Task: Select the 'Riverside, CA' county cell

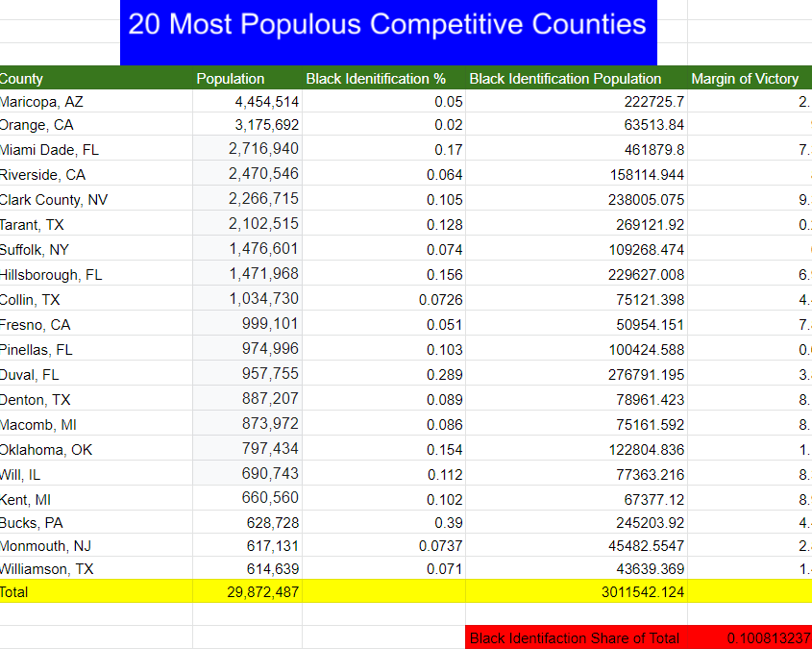Action: 96,173
